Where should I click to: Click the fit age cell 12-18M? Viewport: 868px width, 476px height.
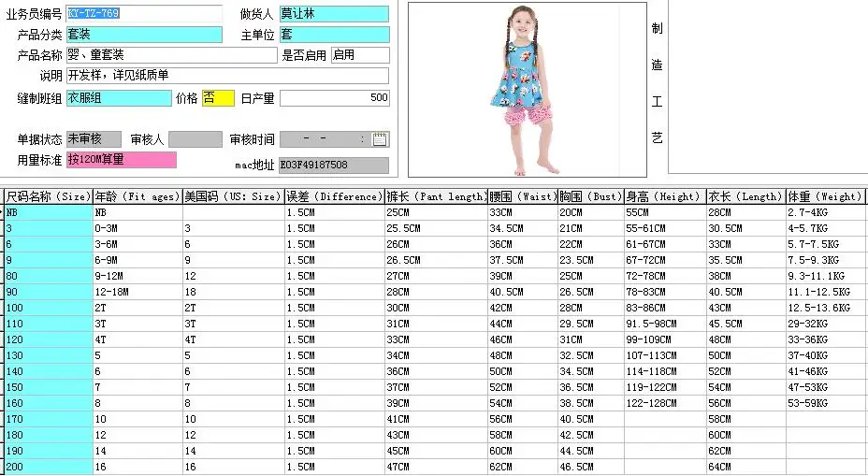[x=137, y=293]
